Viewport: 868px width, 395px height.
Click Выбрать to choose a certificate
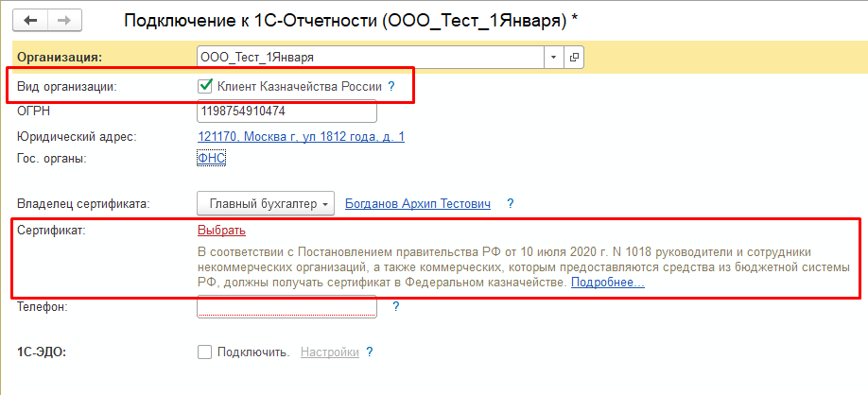pyautogui.click(x=221, y=230)
